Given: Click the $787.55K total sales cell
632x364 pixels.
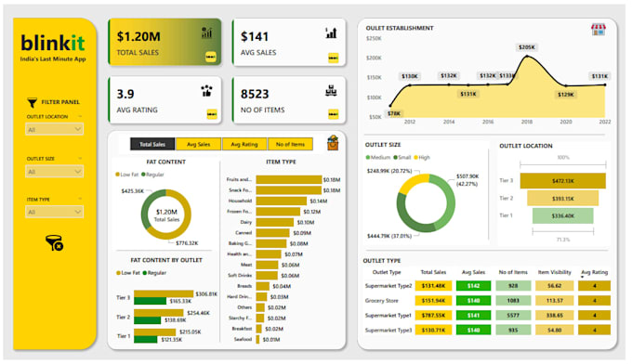Looking at the screenshot, I should click(x=433, y=316).
